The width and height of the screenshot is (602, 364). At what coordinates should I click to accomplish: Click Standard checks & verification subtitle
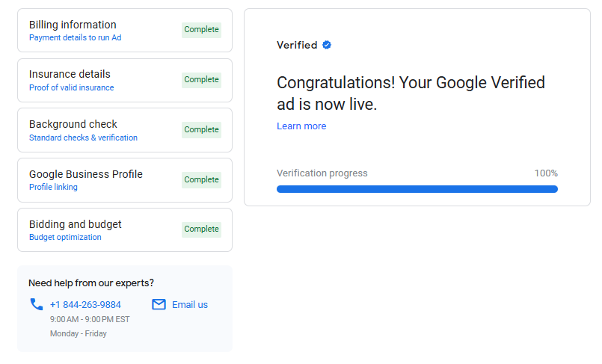point(83,138)
